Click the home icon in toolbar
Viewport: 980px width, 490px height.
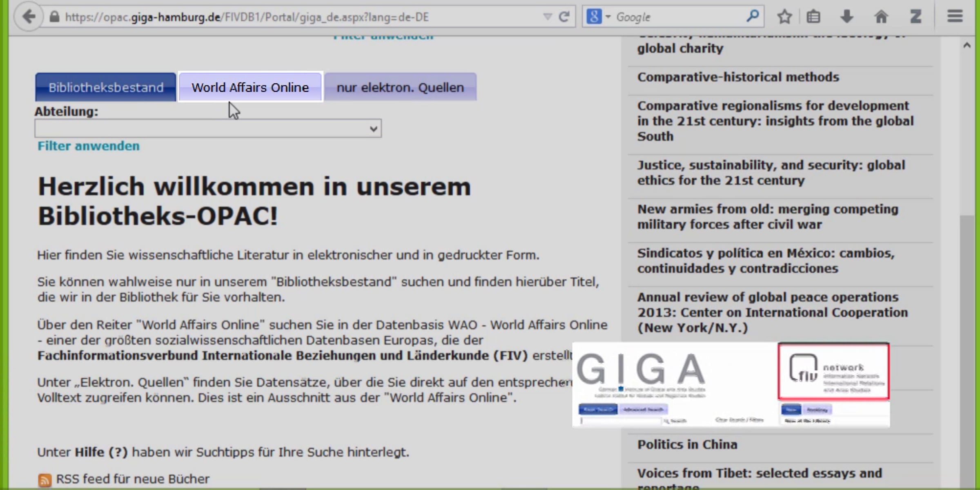[x=881, y=17]
